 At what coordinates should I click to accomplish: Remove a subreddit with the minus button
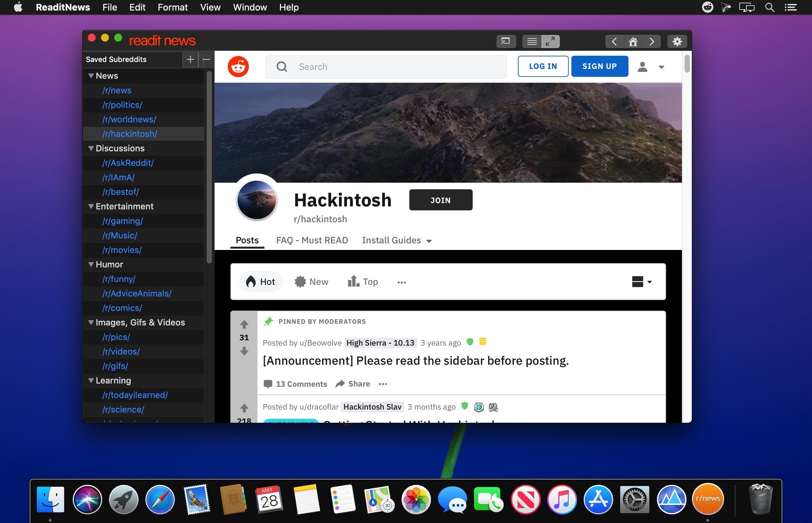coord(206,59)
